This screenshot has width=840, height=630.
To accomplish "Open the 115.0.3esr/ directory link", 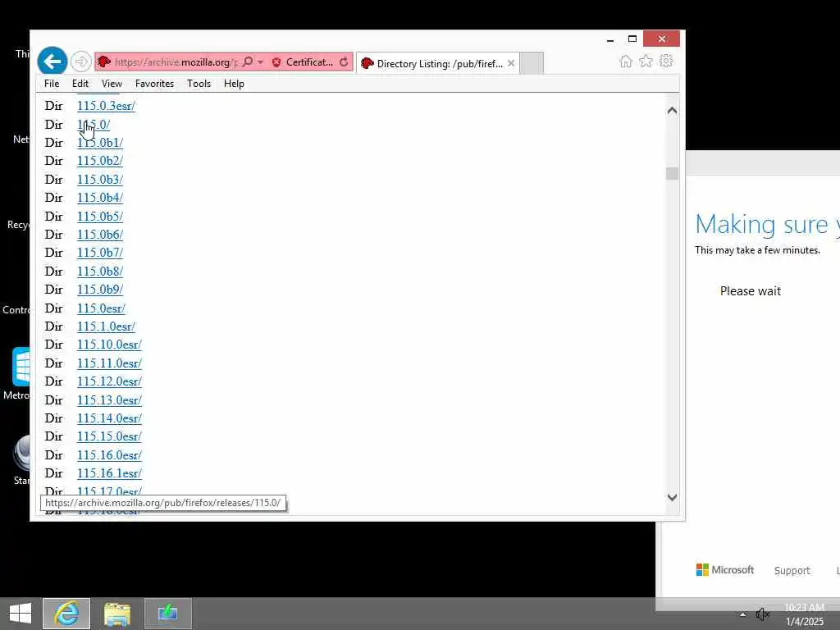I will [106, 106].
